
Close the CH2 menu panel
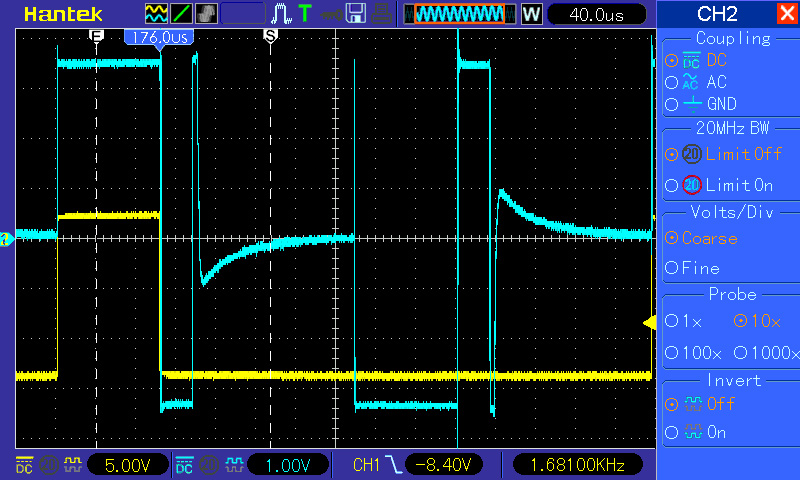[x=786, y=14]
